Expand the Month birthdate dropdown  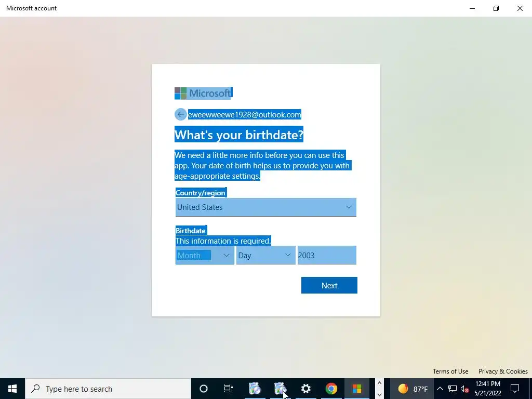tap(205, 255)
